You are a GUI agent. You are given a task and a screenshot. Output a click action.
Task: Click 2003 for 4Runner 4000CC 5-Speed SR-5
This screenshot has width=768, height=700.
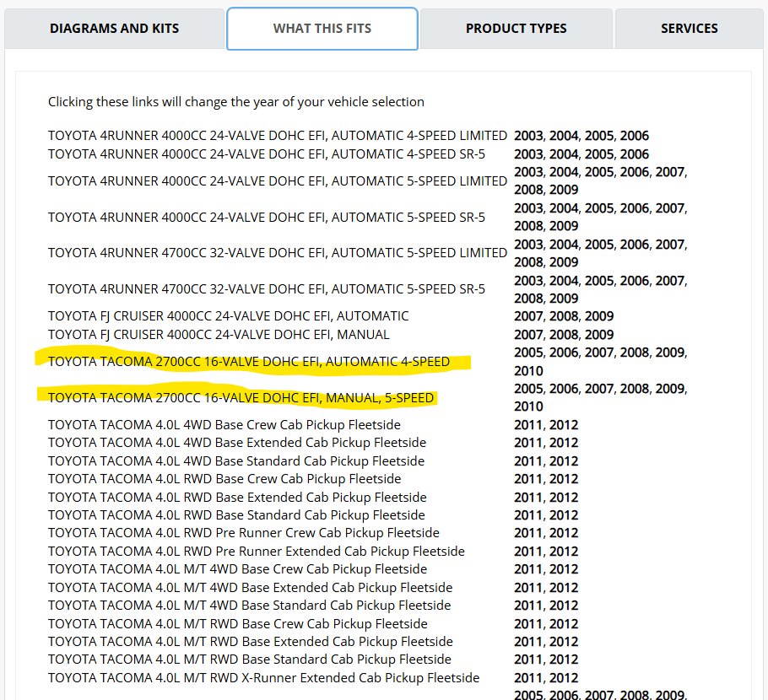tap(528, 208)
